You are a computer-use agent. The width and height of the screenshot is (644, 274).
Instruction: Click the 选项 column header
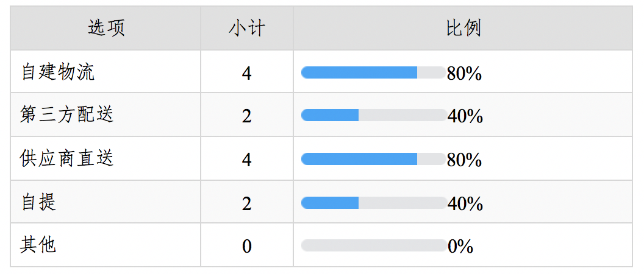click(x=106, y=28)
